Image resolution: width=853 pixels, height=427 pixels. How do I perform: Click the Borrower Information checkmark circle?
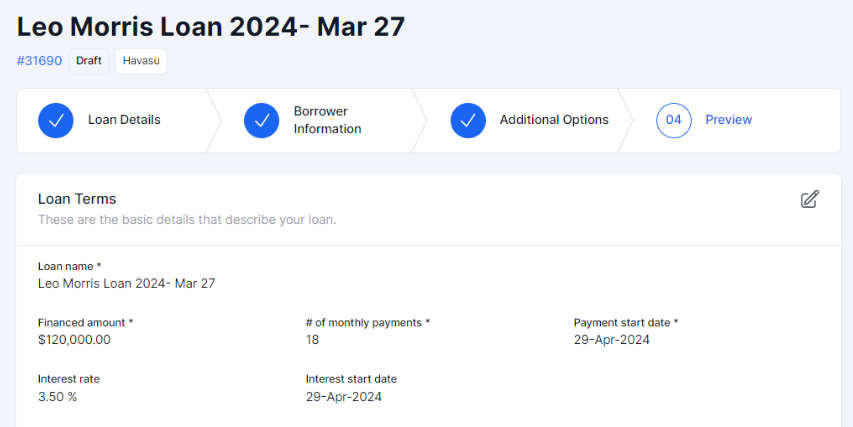coord(262,120)
